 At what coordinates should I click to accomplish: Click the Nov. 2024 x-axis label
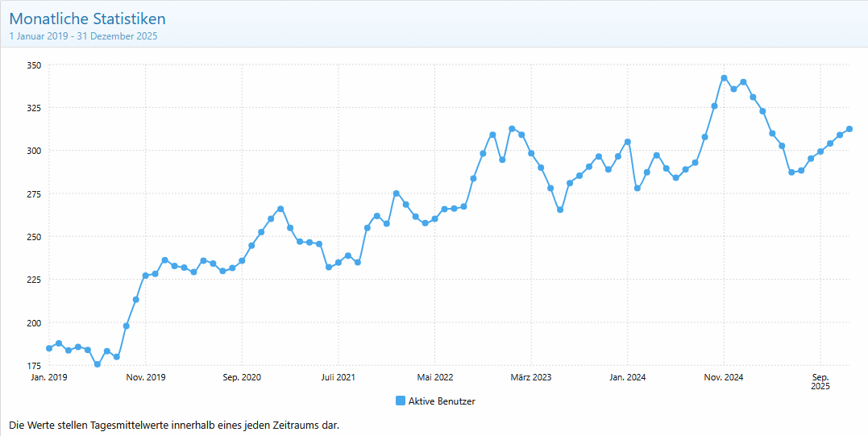[x=724, y=377]
